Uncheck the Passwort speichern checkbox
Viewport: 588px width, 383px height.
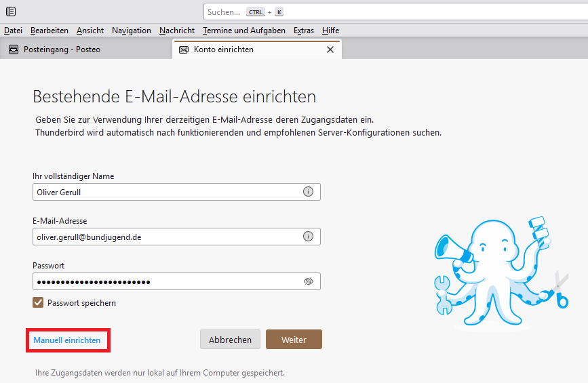click(x=38, y=303)
